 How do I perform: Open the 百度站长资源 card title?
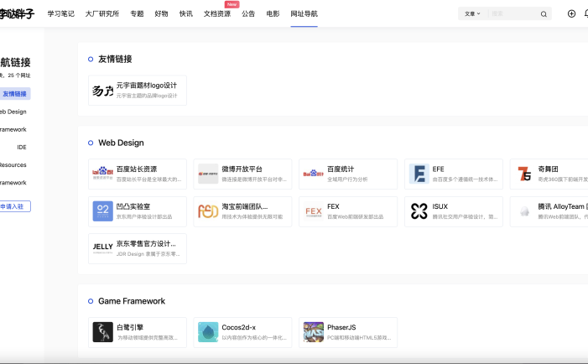click(137, 169)
